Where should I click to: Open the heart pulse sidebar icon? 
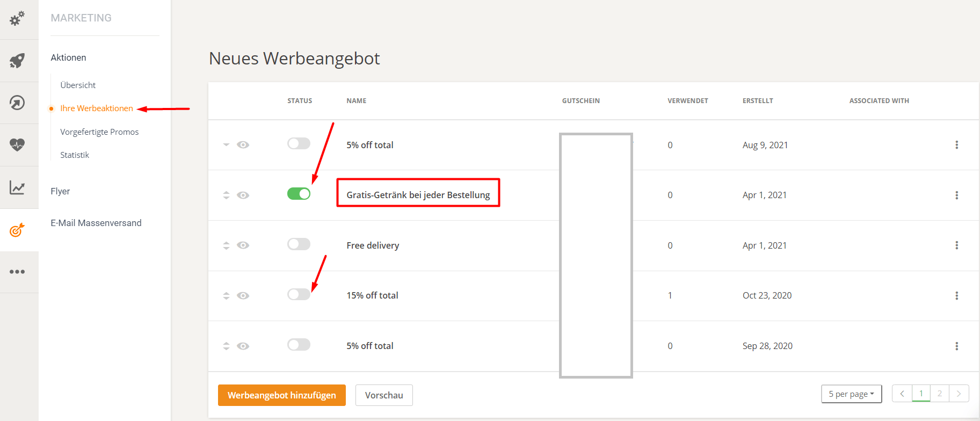(17, 144)
